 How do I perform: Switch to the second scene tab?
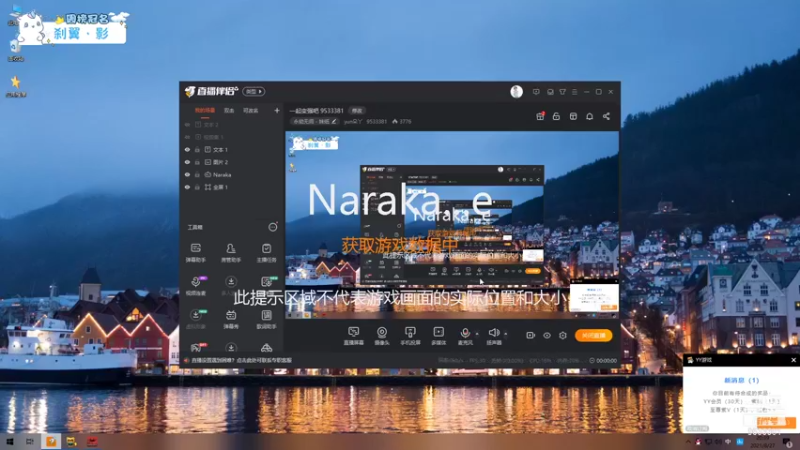(x=229, y=110)
